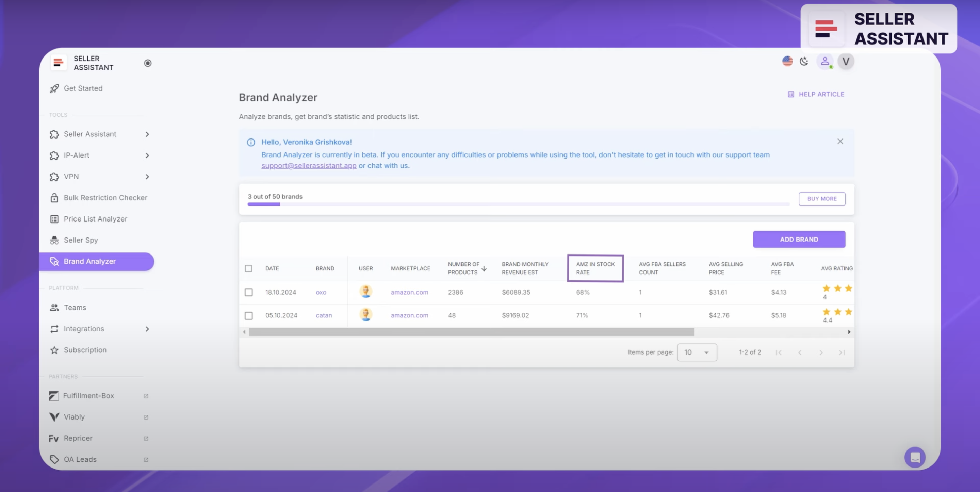Toggle dark mode moon icon
Screen dimensions: 980x492
click(x=804, y=61)
